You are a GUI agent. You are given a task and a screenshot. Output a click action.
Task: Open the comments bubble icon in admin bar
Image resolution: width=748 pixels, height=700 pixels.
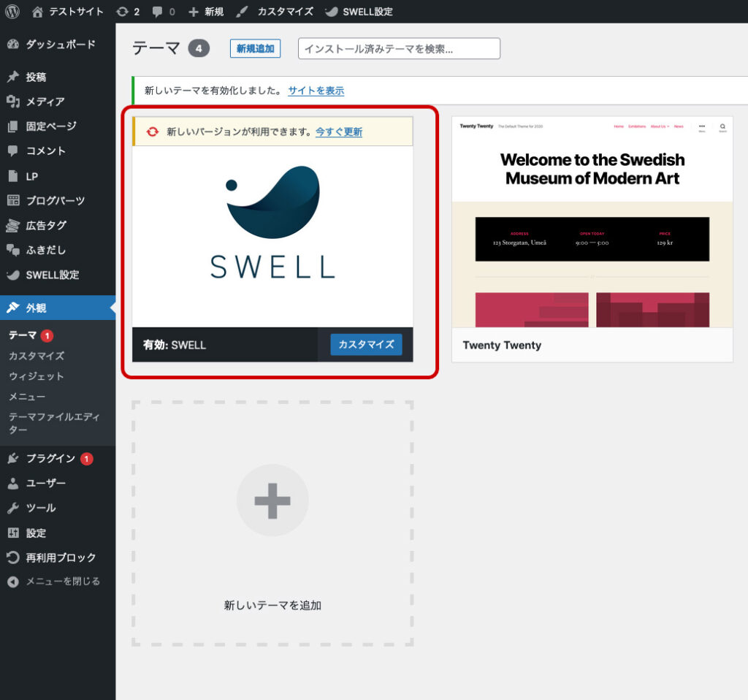tap(157, 12)
